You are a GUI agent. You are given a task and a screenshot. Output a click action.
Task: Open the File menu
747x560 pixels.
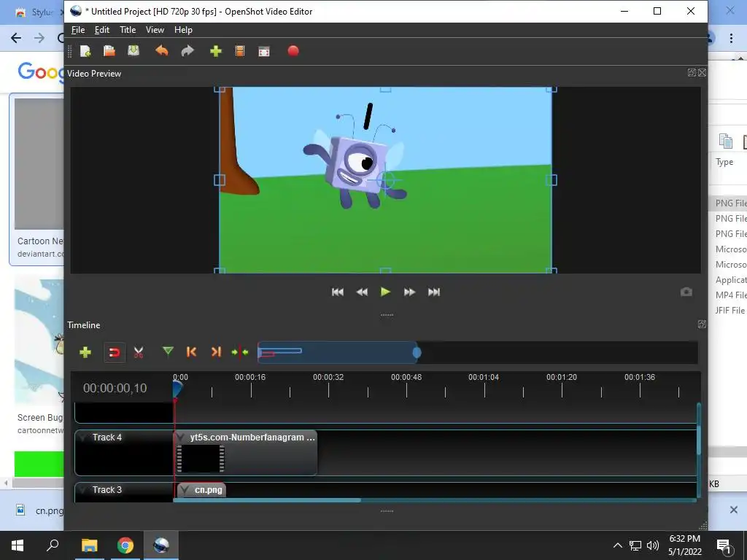pyautogui.click(x=78, y=29)
